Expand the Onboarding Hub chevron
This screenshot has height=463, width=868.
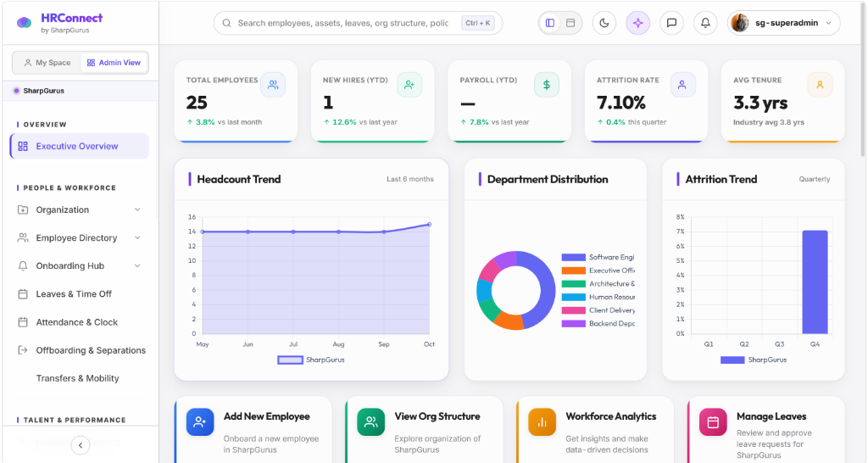tap(137, 265)
